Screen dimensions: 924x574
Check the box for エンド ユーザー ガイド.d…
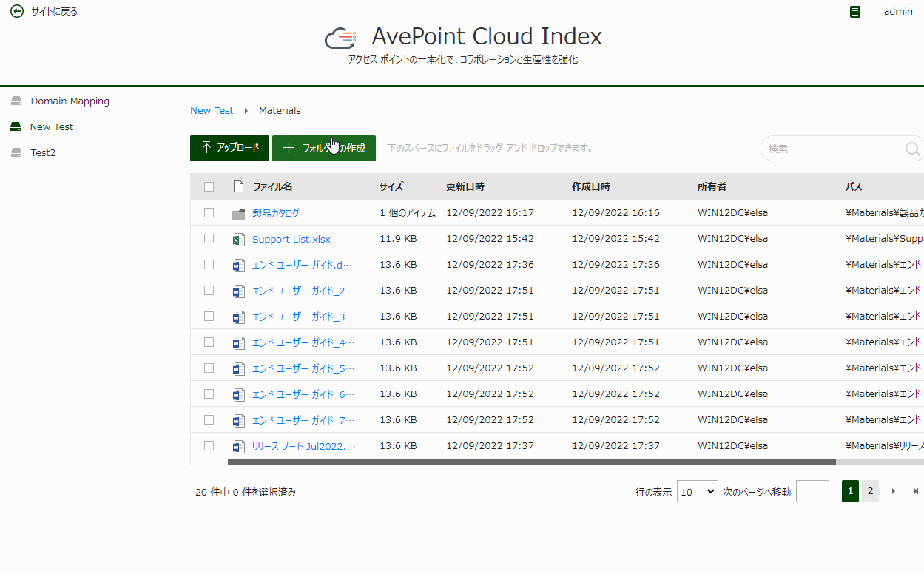pyautogui.click(x=209, y=264)
